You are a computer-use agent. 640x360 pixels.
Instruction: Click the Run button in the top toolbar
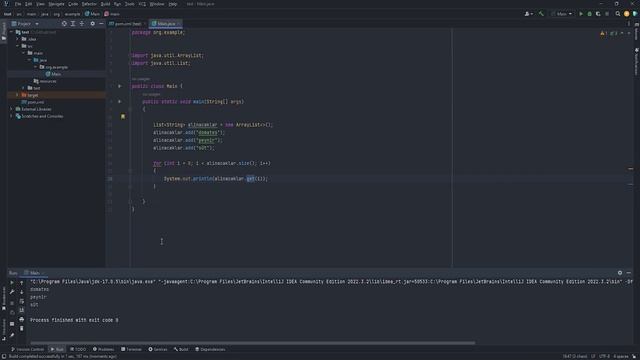pos(581,14)
